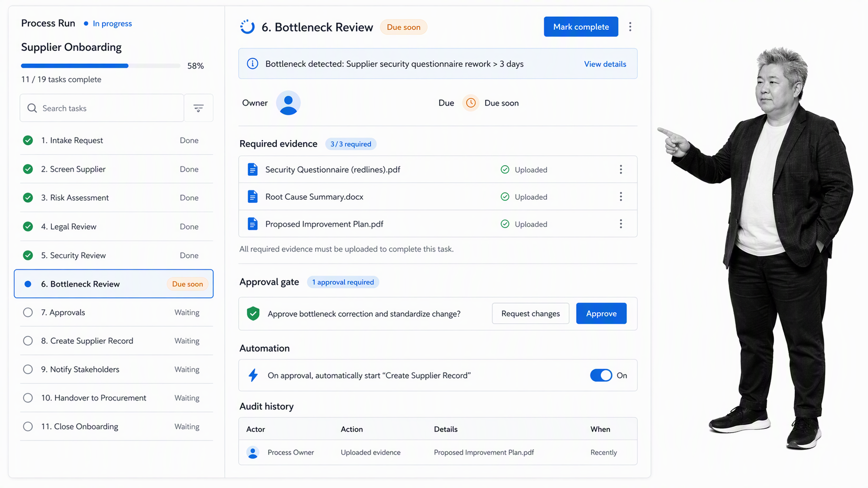Screen dimensions: 868x488
Task: Click the lightning bolt automation icon
Action: click(253, 375)
